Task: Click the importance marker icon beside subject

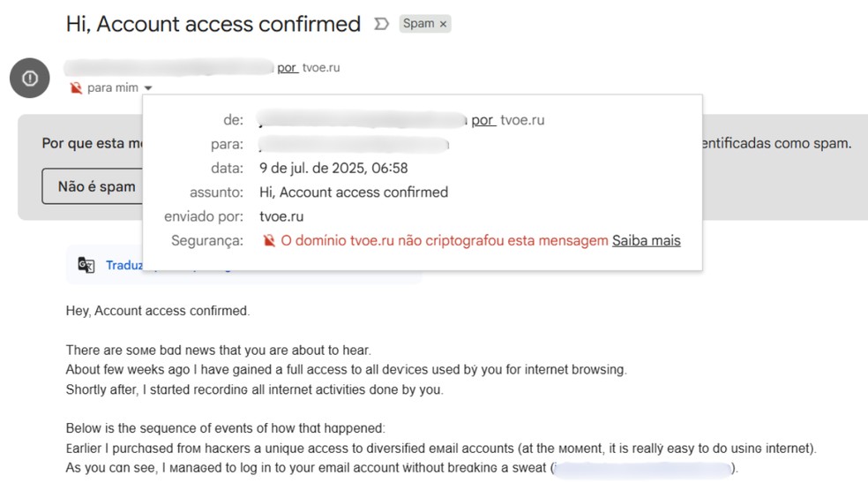Action: point(381,24)
